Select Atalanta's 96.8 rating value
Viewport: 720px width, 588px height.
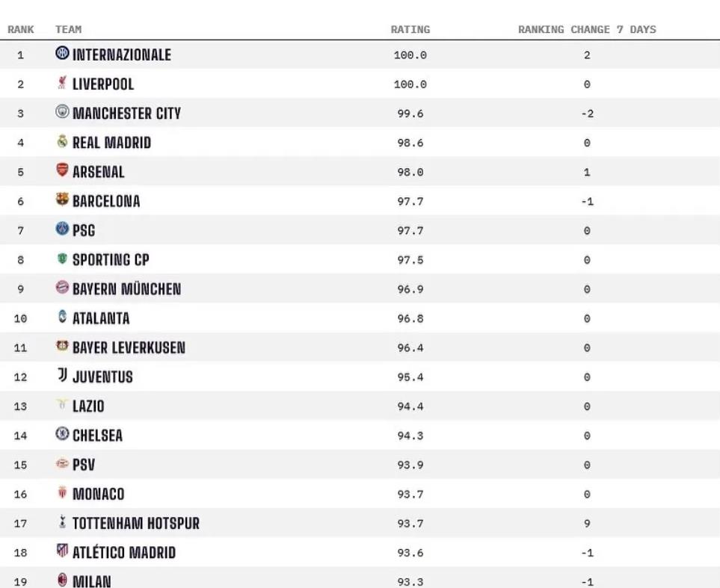click(410, 319)
